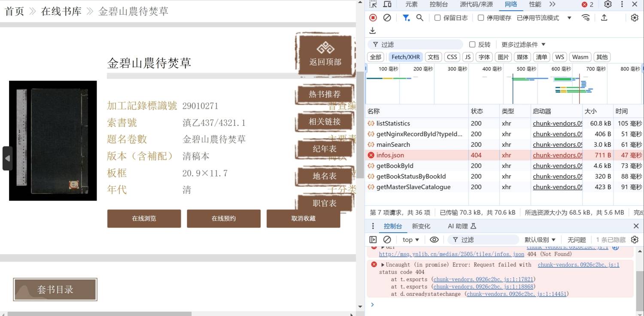Viewport: 644px width, 316px height.
Task: Toggle the live expression eye icon
Action: 434,240
